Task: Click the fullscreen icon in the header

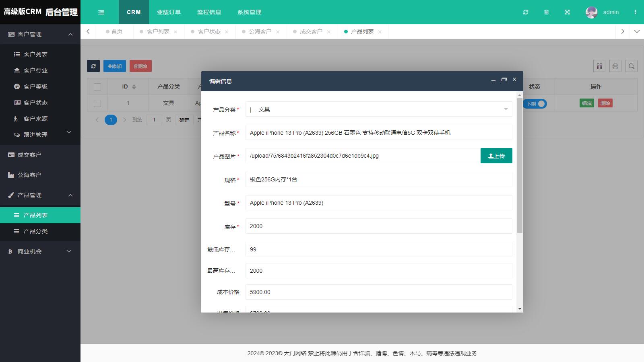Action: [567, 12]
